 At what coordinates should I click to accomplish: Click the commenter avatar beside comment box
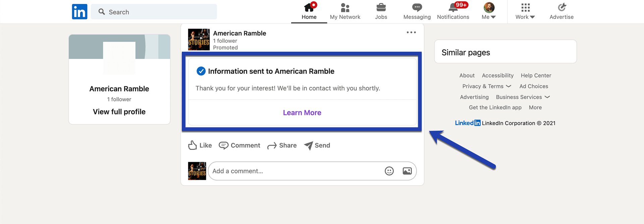pos(197,171)
